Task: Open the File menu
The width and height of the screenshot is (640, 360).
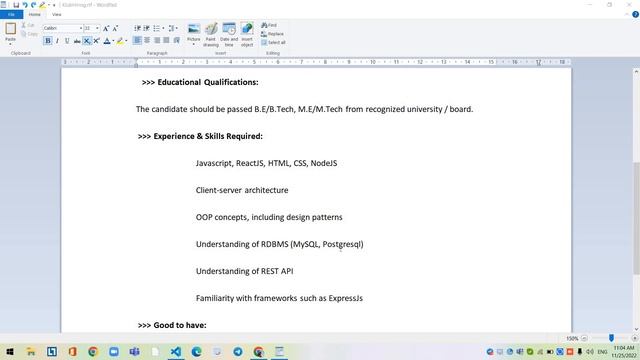Action: click(x=11, y=14)
